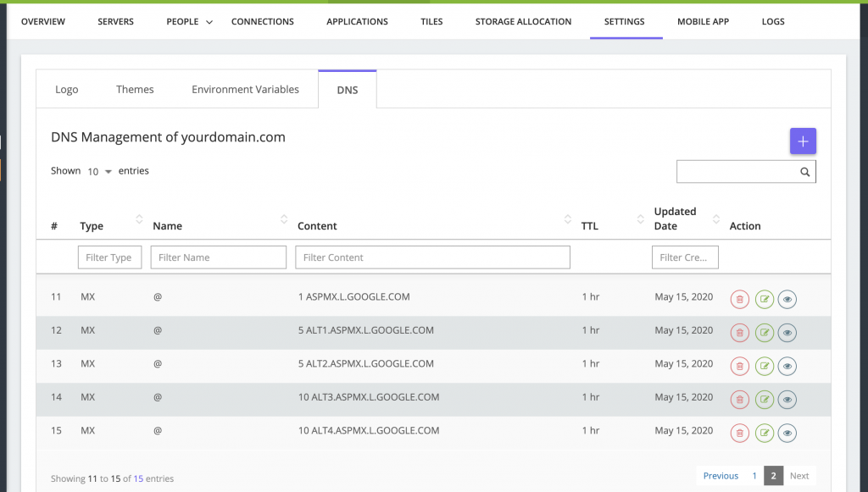Viewport: 868px width, 492px height.
Task: Switch to the Environment Variables tab
Action: pyautogui.click(x=245, y=90)
